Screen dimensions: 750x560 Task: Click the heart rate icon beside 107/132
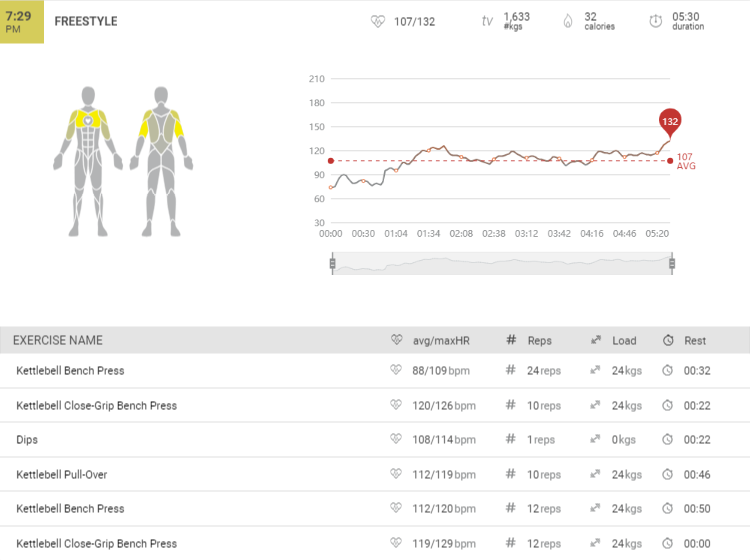click(377, 21)
